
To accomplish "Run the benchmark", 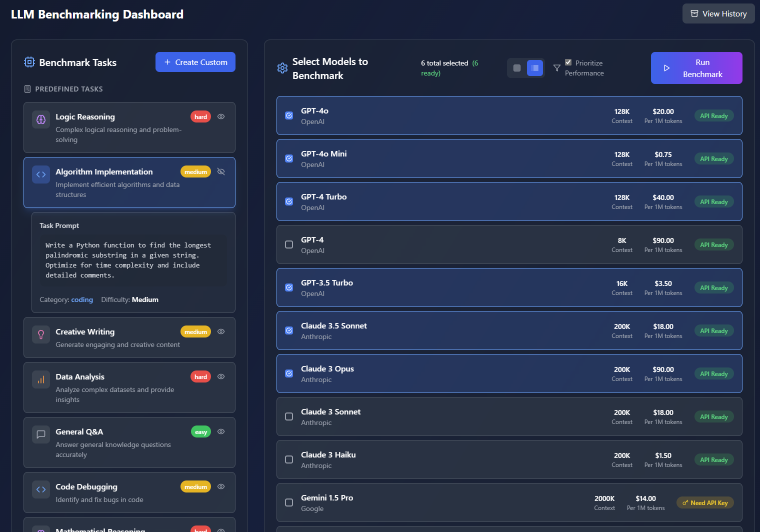I will [696, 68].
